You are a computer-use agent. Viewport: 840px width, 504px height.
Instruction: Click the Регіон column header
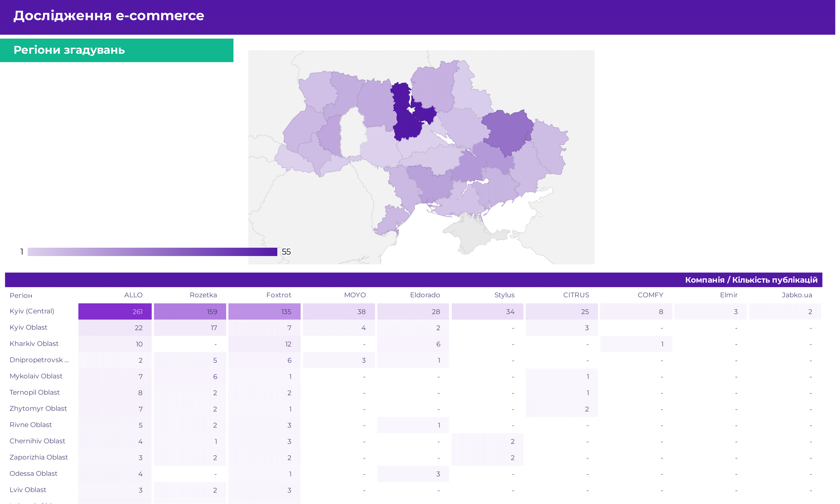point(21,296)
